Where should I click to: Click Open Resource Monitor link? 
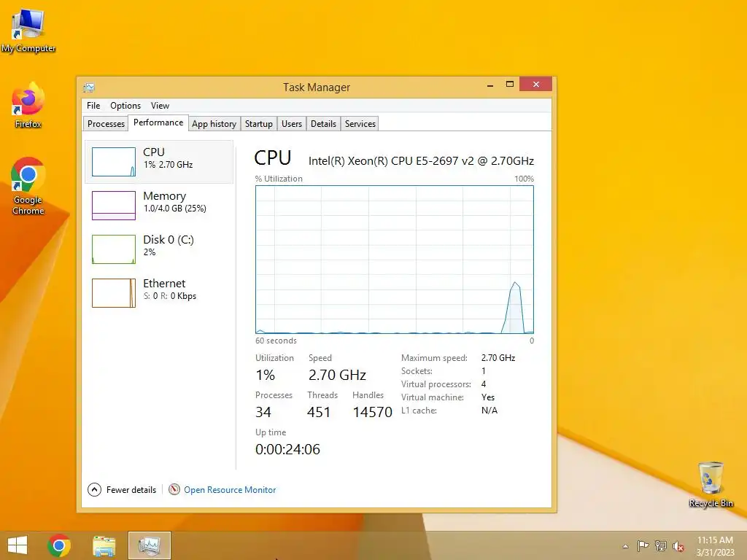(x=230, y=489)
